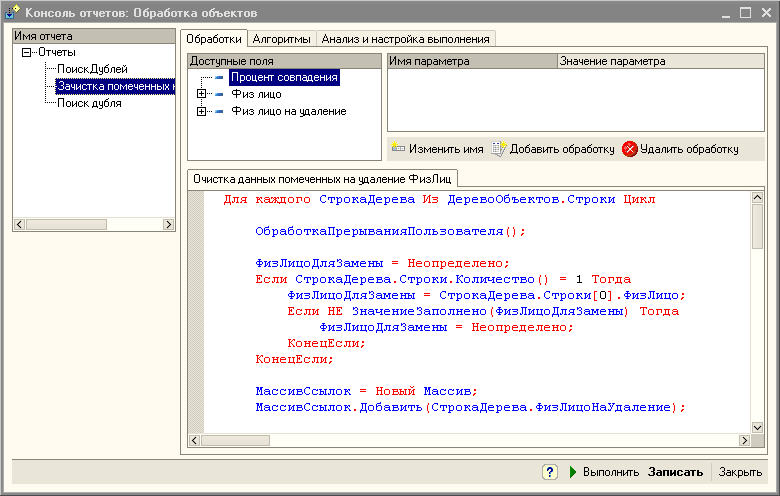Click the code editor vertical scrollbar thumb
Screen dimensions: 780x496
click(x=757, y=226)
